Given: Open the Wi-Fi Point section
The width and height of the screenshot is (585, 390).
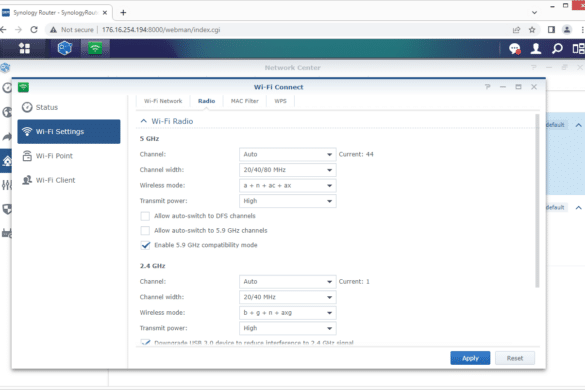Looking at the screenshot, I should [x=69, y=156].
